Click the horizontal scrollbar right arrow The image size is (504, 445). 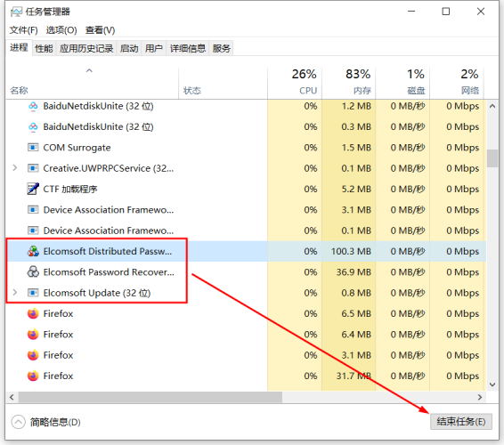(480, 398)
